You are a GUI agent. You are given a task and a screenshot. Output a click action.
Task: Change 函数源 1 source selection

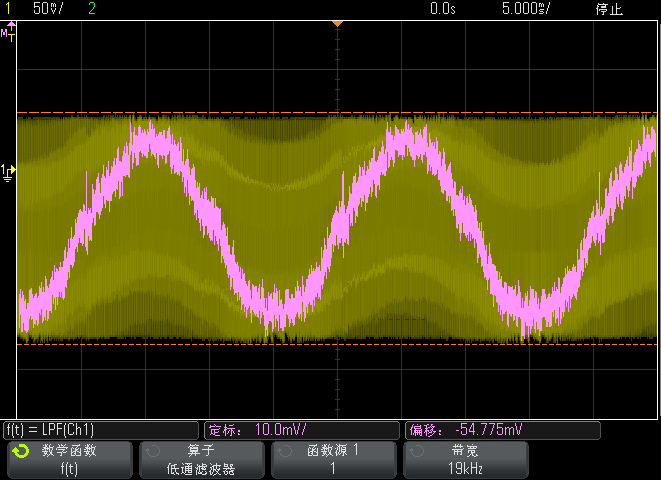pos(333,460)
